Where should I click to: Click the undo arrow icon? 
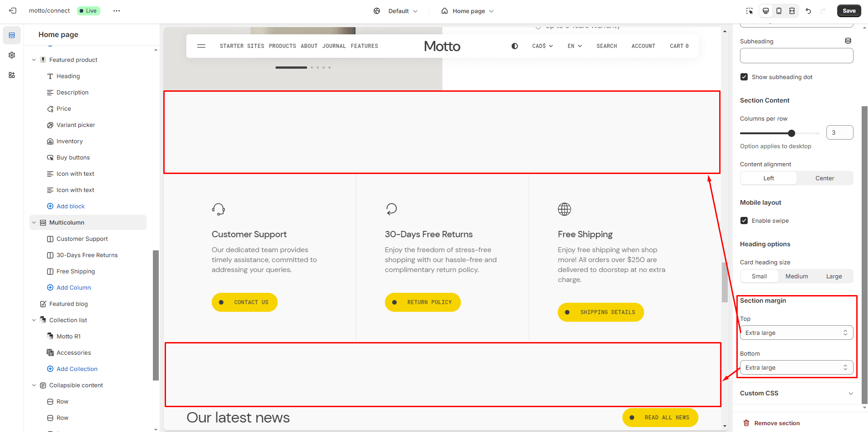(808, 11)
